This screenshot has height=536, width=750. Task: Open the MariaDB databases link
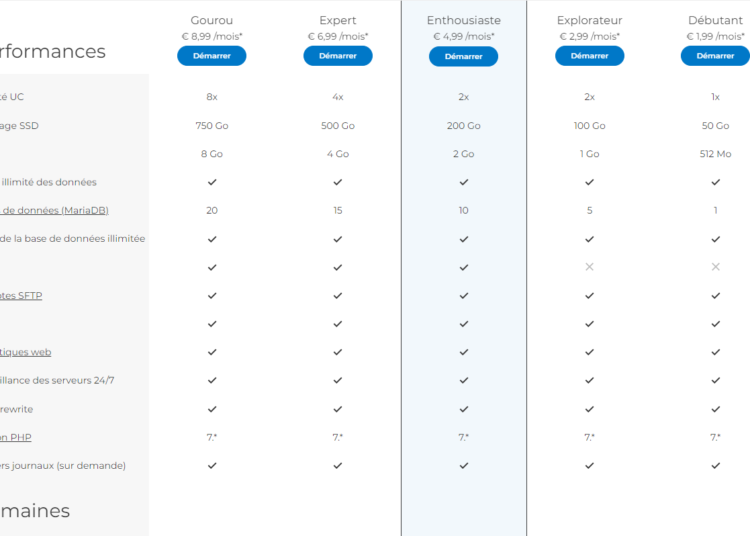[54, 211]
